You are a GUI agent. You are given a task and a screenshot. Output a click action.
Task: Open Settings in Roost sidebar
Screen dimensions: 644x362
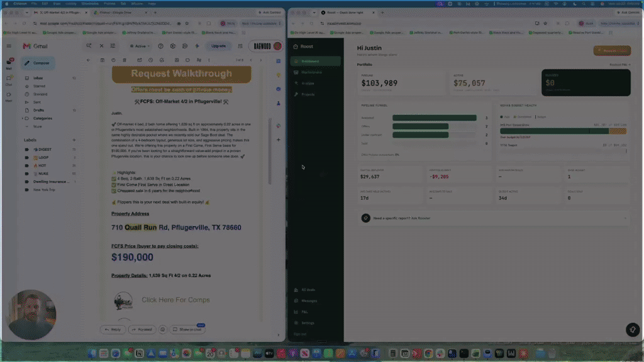pyautogui.click(x=316, y=323)
